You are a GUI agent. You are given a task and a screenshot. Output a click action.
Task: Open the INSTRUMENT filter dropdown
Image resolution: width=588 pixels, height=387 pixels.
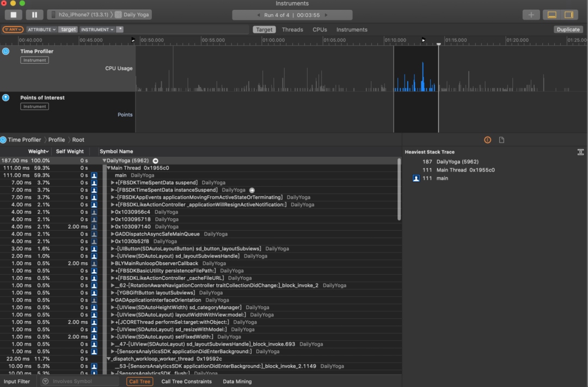97,29
